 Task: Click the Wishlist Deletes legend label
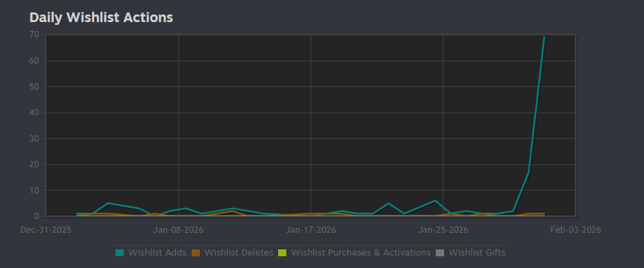tap(239, 253)
